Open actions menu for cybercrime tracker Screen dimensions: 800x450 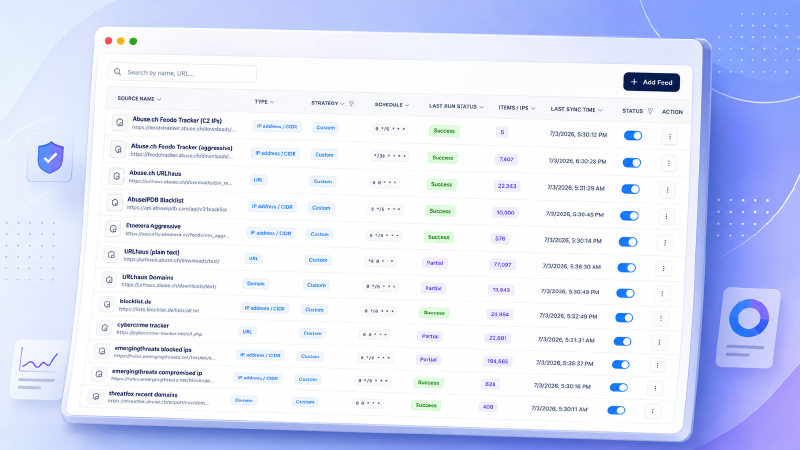(659, 342)
